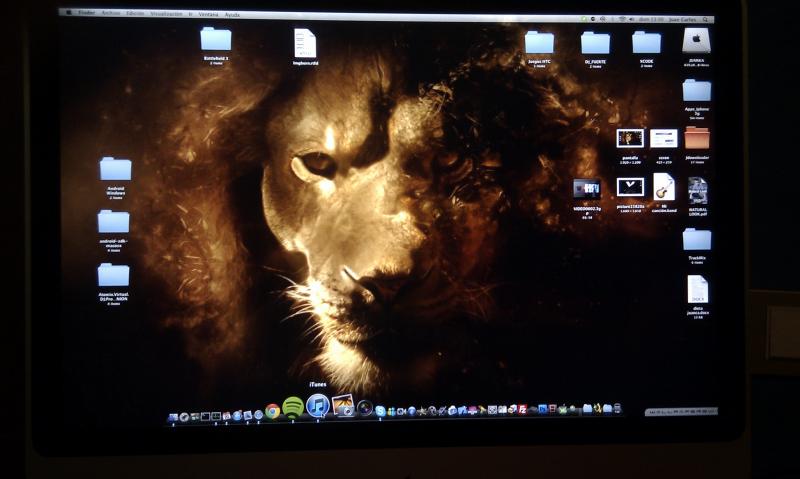
Task: Open the XCODE folder
Action: click(x=646, y=43)
